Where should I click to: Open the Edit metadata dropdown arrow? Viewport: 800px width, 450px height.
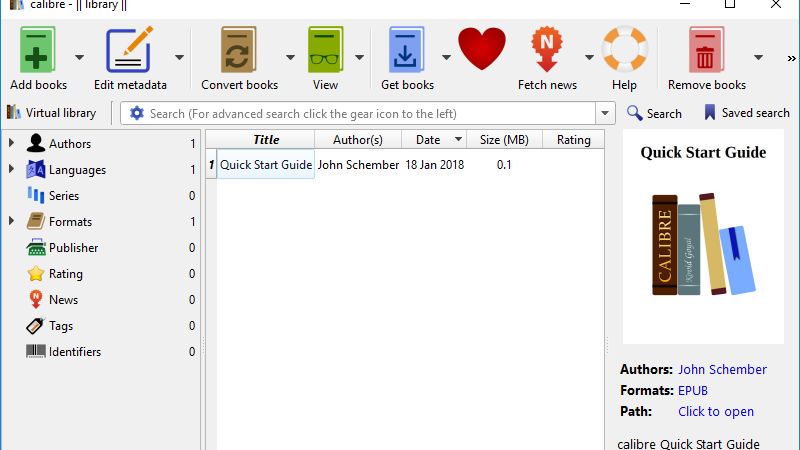(x=179, y=57)
